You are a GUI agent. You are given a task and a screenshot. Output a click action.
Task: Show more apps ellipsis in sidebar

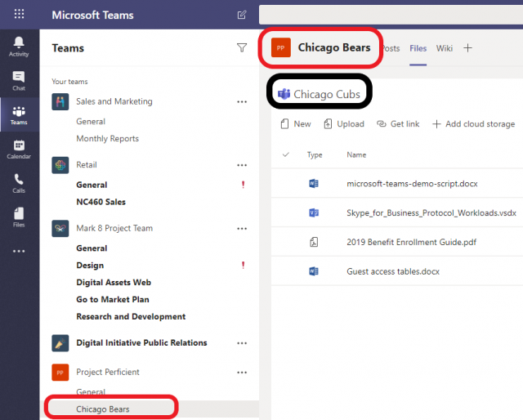[19, 251]
